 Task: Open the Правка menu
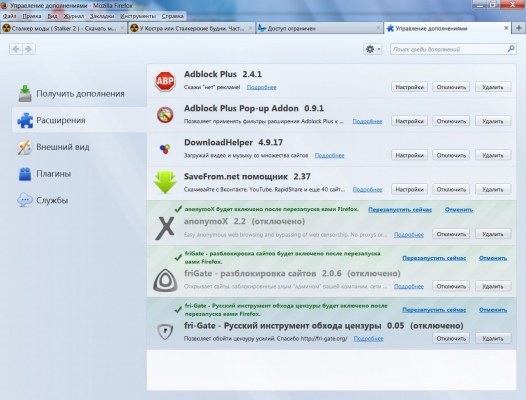click(x=32, y=16)
